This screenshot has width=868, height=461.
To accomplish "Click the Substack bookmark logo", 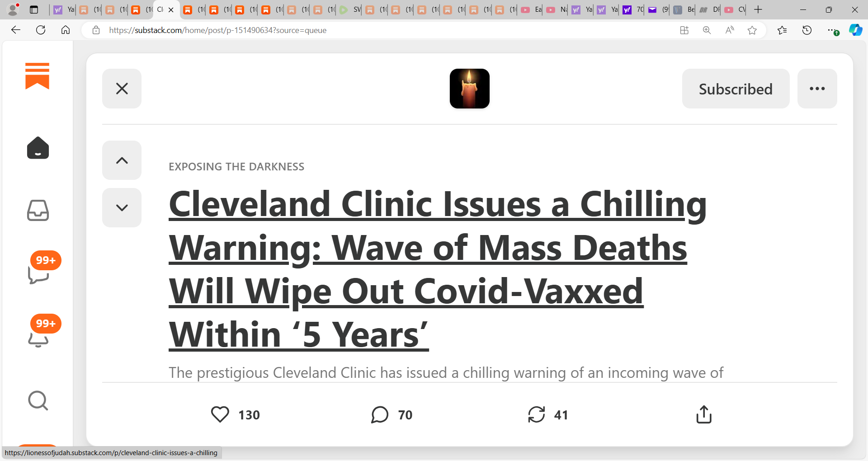I will click(x=37, y=75).
